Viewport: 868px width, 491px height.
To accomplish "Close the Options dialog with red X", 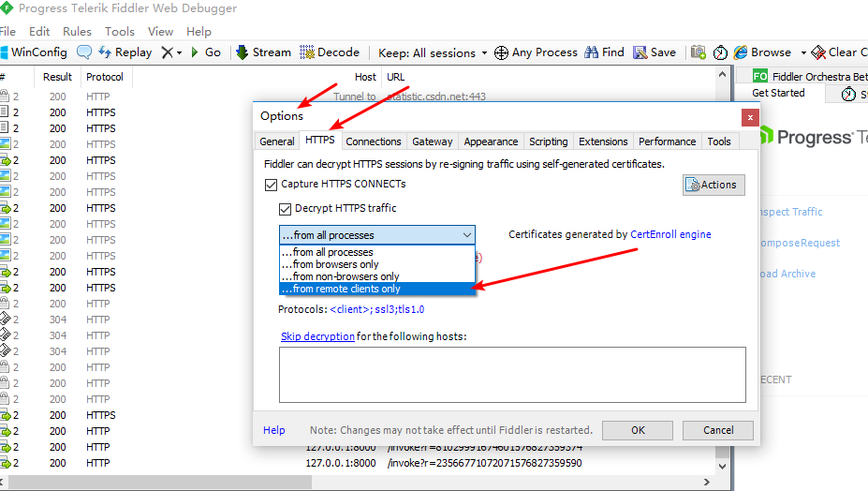I will (749, 117).
